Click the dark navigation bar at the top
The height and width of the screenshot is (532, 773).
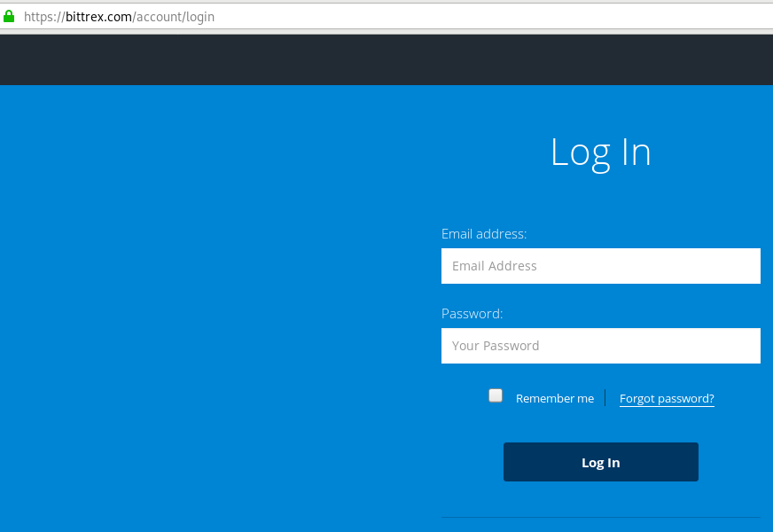pos(386,59)
